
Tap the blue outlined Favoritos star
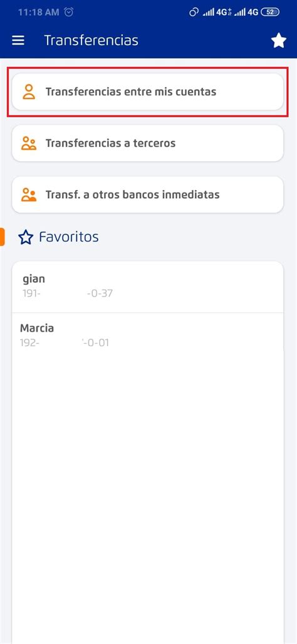(x=26, y=238)
